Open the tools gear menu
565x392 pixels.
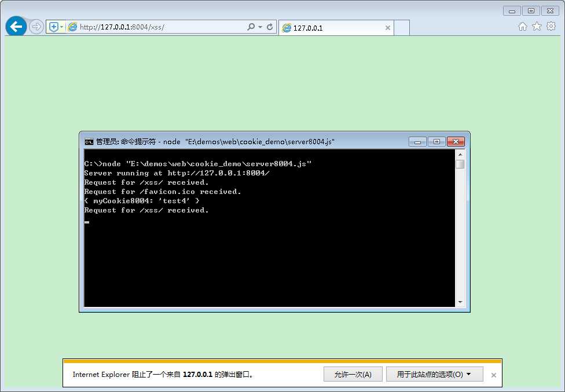(551, 26)
